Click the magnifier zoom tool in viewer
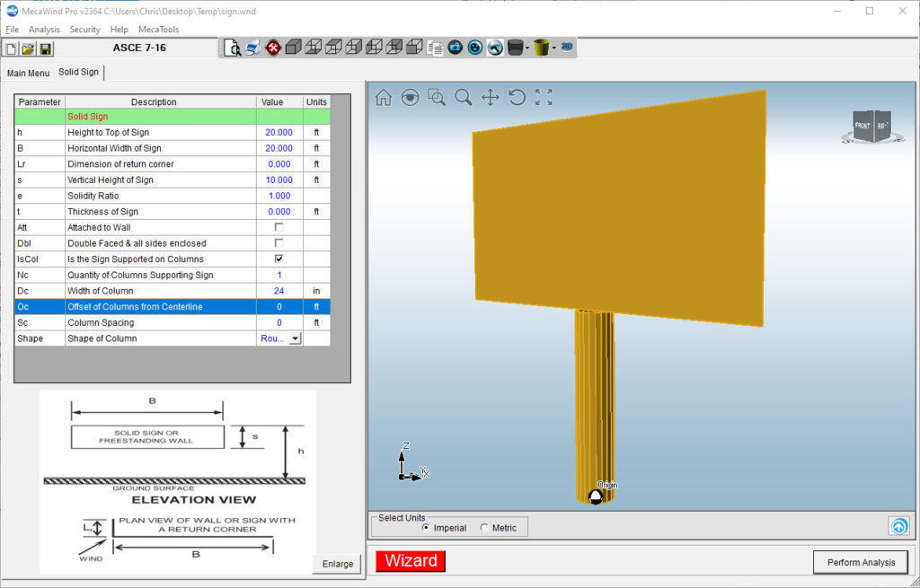Viewport: 920px width, 588px height. pyautogui.click(x=464, y=97)
